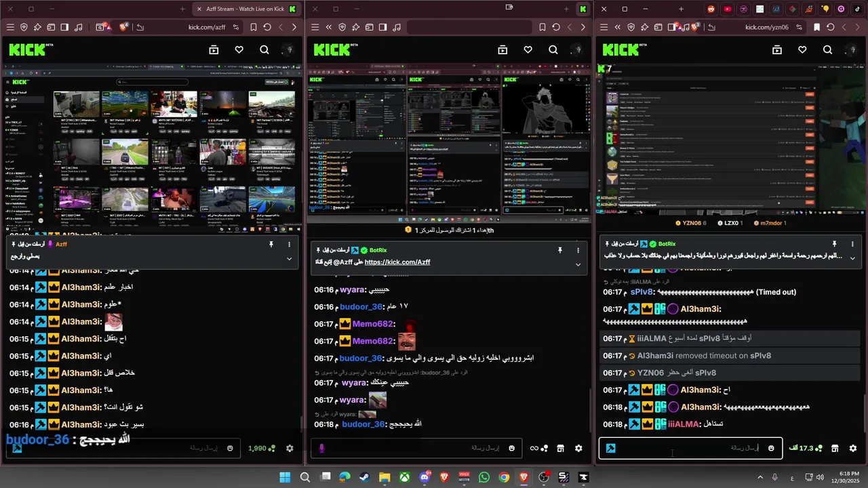
Task: Open Steam from the taskbar
Action: [x=365, y=477]
